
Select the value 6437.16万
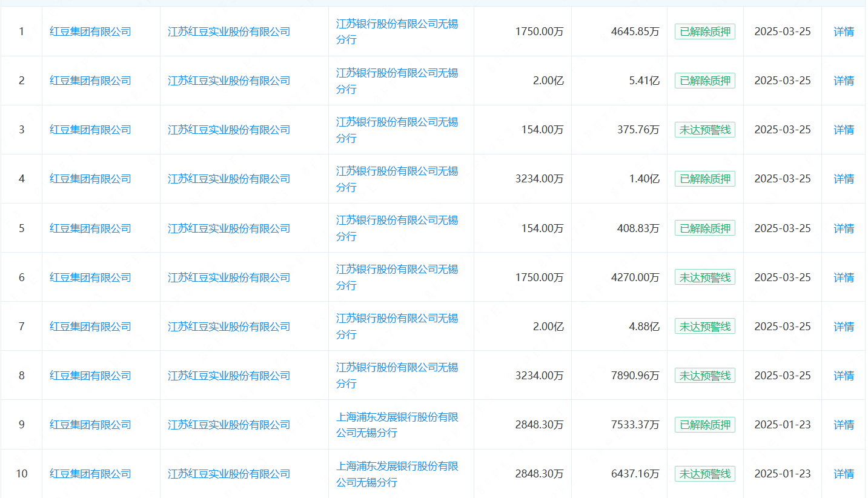pyautogui.click(x=635, y=474)
